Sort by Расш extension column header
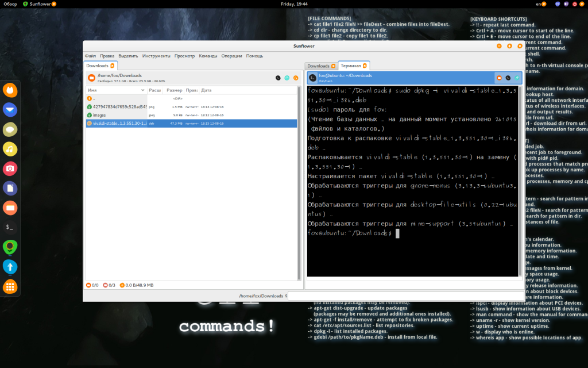Screen dimensions: 588x368 pos(155,90)
